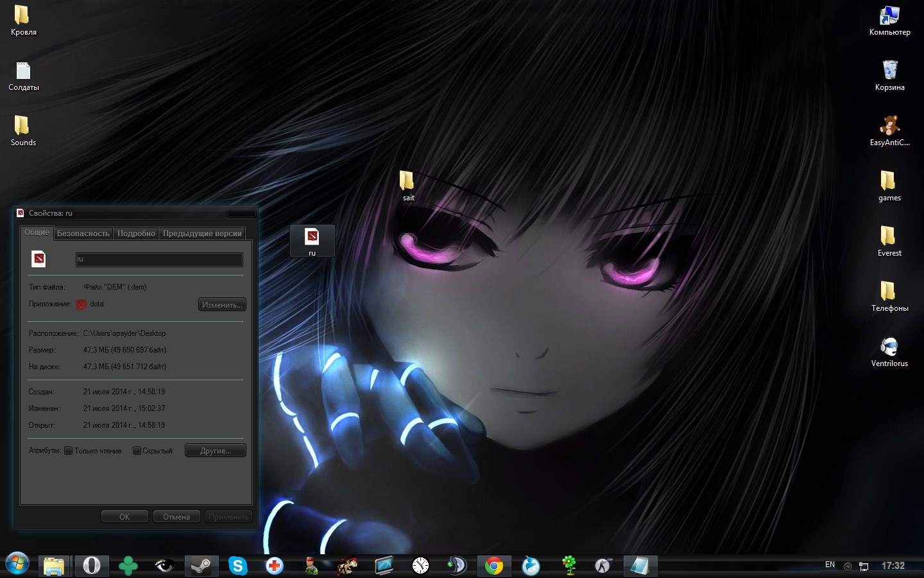This screenshot has height=578, width=924.
Task: Select the ru demo file on desktop
Action: click(x=312, y=241)
